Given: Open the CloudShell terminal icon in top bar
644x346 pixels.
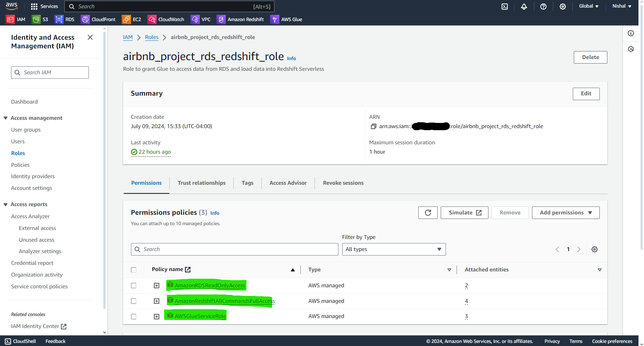Looking at the screenshot, I should 505,6.
